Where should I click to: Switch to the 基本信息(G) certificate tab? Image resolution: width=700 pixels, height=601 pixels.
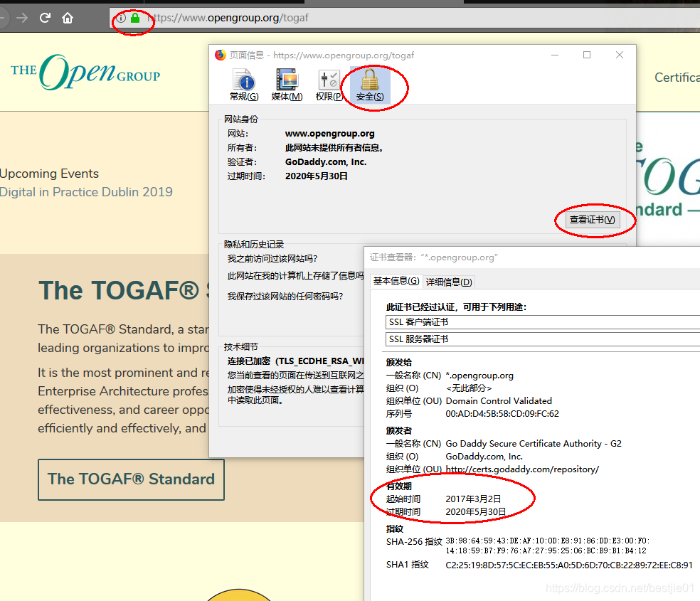pos(396,282)
